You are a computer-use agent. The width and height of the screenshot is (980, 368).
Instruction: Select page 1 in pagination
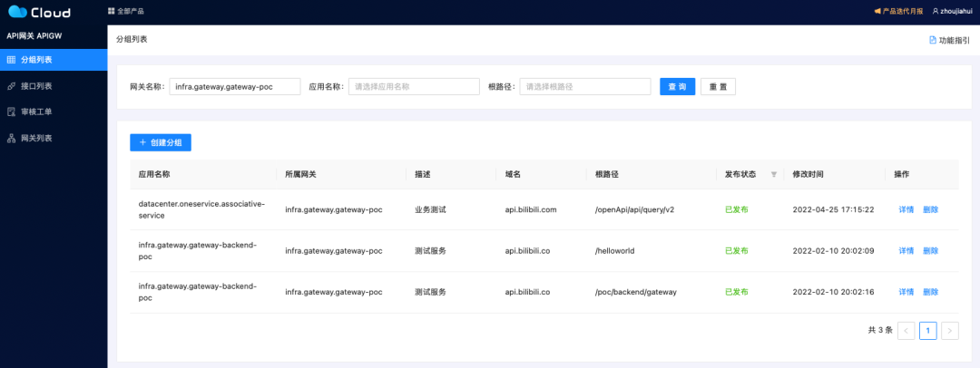[928, 331]
